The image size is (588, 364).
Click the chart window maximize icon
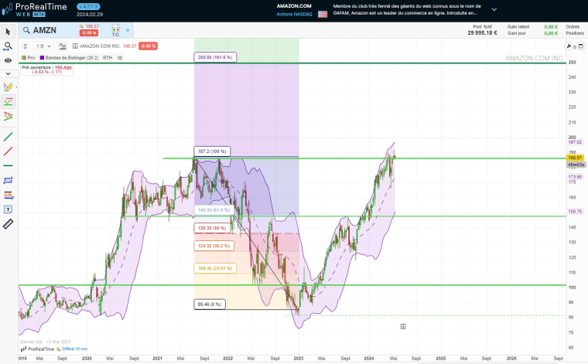click(x=581, y=46)
